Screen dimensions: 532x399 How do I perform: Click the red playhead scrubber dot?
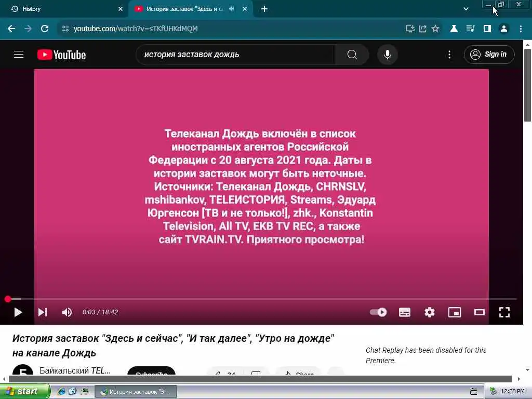(8, 299)
